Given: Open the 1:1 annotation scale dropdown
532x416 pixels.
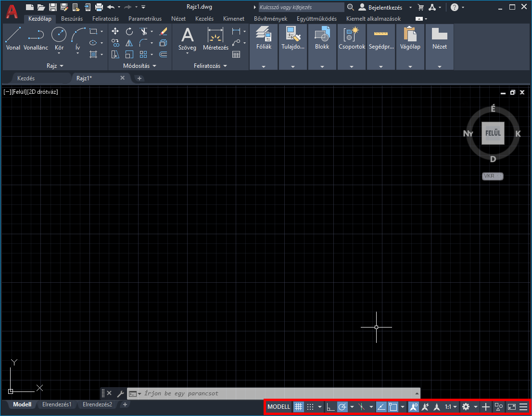Looking at the screenshot, I should (451, 406).
